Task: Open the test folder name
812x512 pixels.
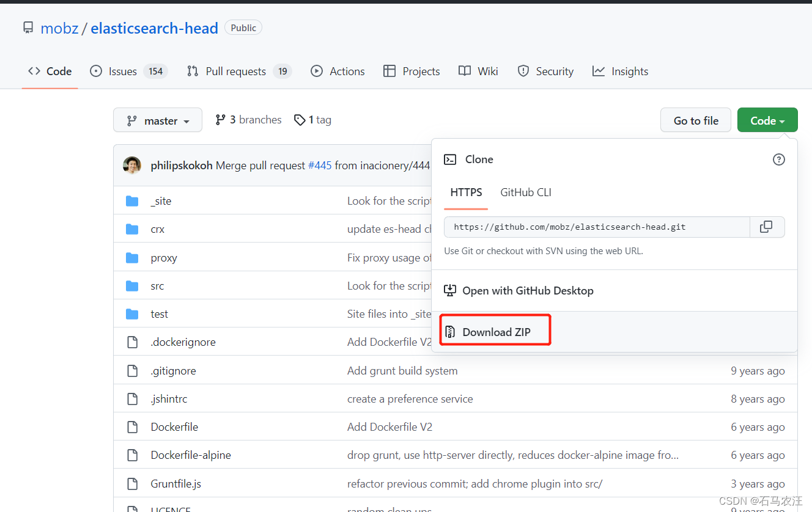Action: click(160, 314)
